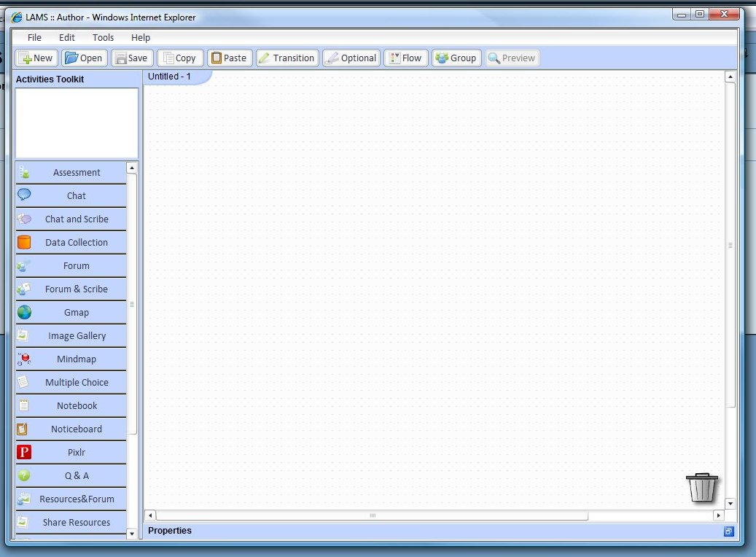Select the Flow toolbar button
Image resolution: width=756 pixels, height=557 pixels.
(x=405, y=58)
